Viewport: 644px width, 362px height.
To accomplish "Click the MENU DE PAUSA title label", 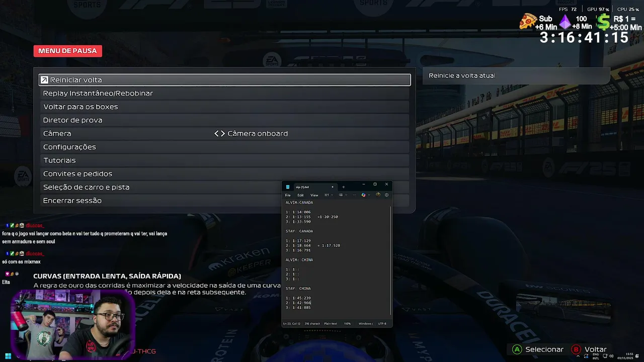I will point(67,51).
